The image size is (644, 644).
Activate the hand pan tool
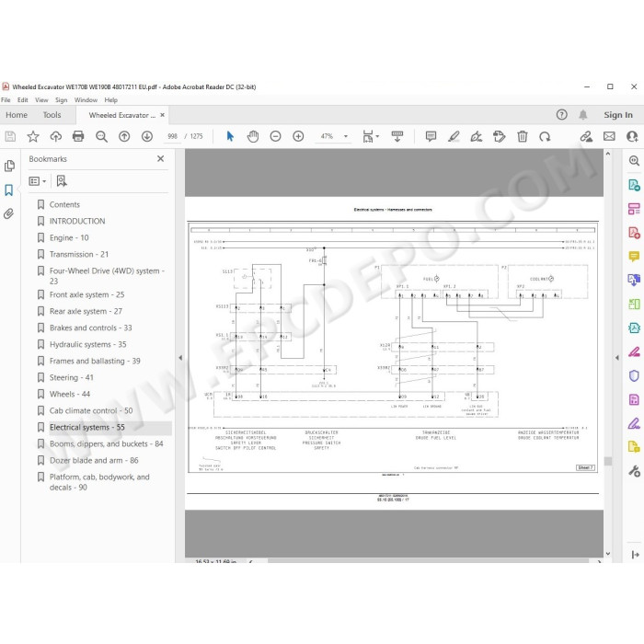pos(253,136)
